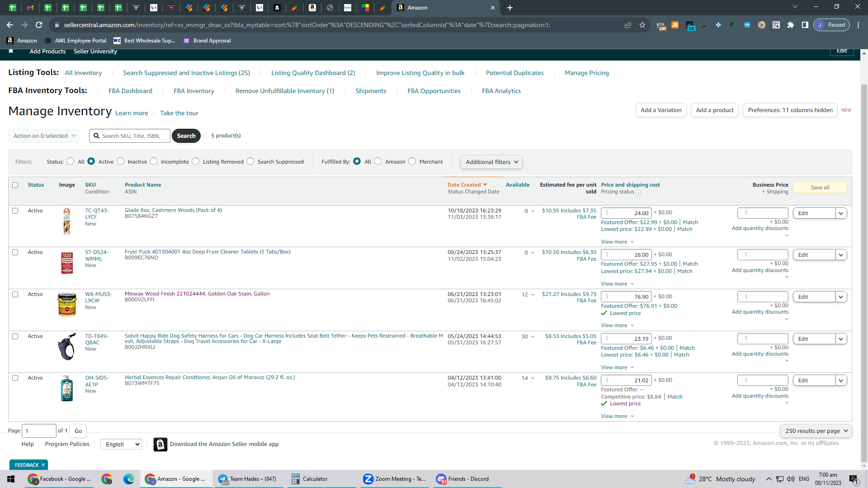Check the box for Glade Cashmere Woods row
Image resolution: width=868 pixels, height=488 pixels.
[15, 211]
